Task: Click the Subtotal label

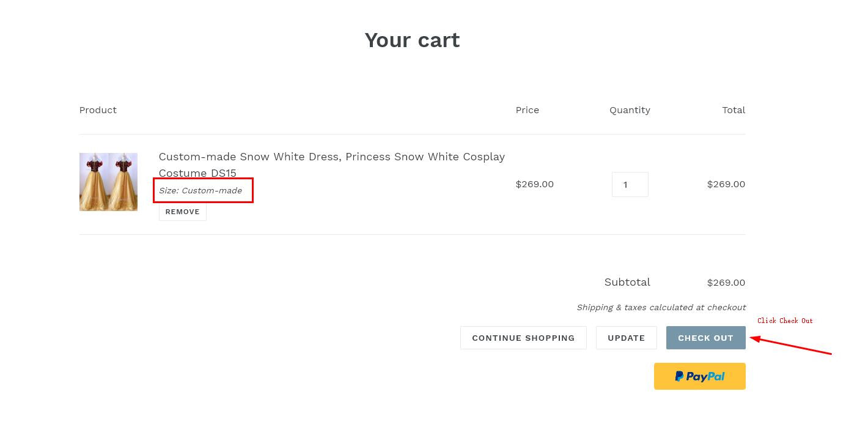Action: (627, 282)
